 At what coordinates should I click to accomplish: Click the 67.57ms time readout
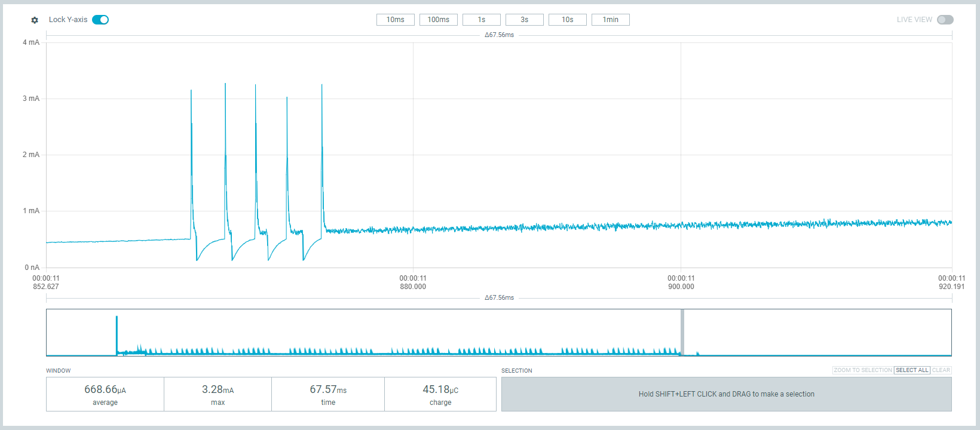tap(328, 394)
